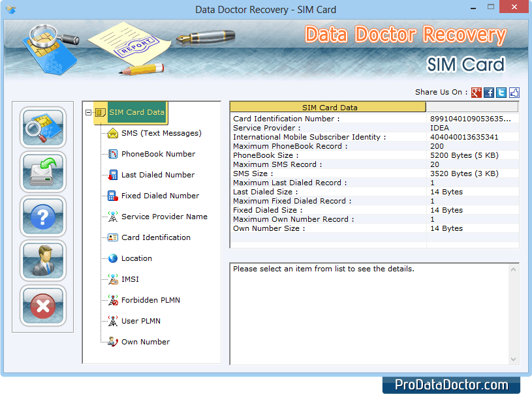
Task: Click the details pane scroll down arrow
Action: pyautogui.click(x=513, y=359)
